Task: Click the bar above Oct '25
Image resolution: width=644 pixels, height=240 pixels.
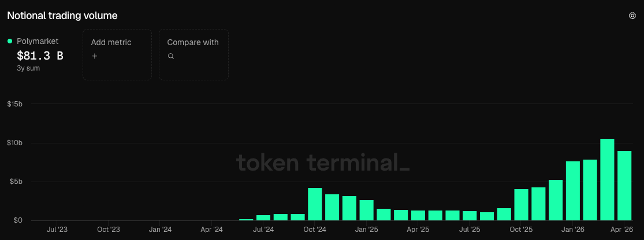Action: pos(521,205)
